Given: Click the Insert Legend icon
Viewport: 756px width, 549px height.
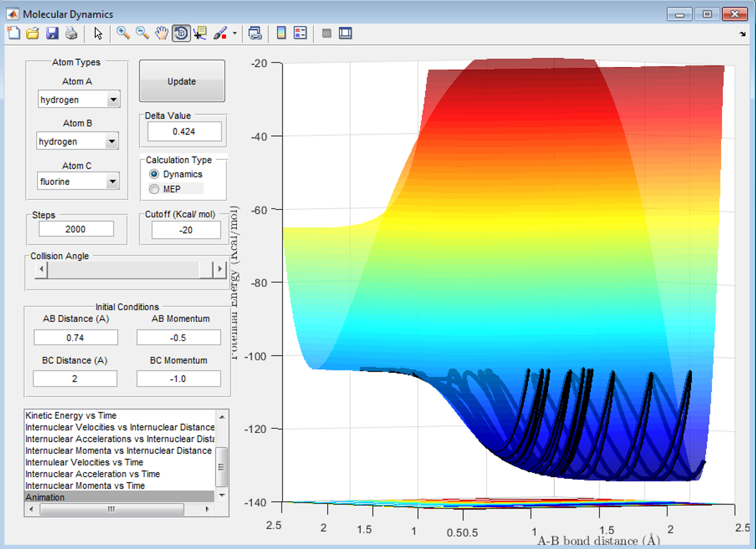Looking at the screenshot, I should pos(301,33).
